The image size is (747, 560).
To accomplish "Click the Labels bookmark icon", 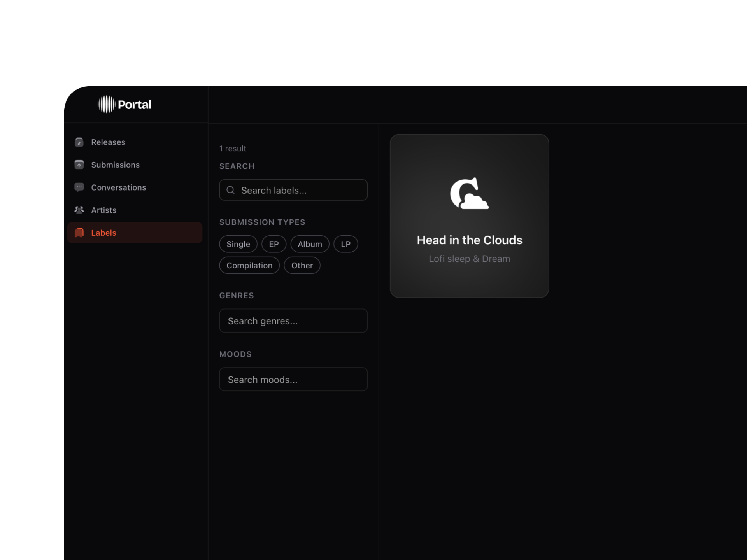I will (79, 233).
